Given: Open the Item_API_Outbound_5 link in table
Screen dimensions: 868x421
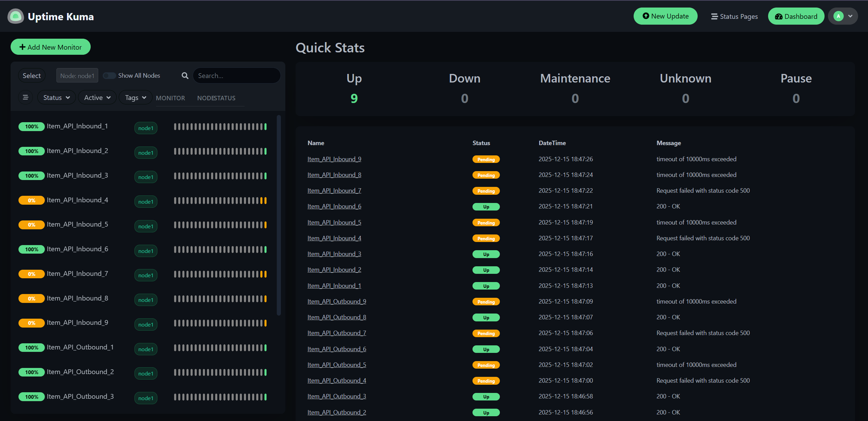Looking at the screenshot, I should coord(337,365).
